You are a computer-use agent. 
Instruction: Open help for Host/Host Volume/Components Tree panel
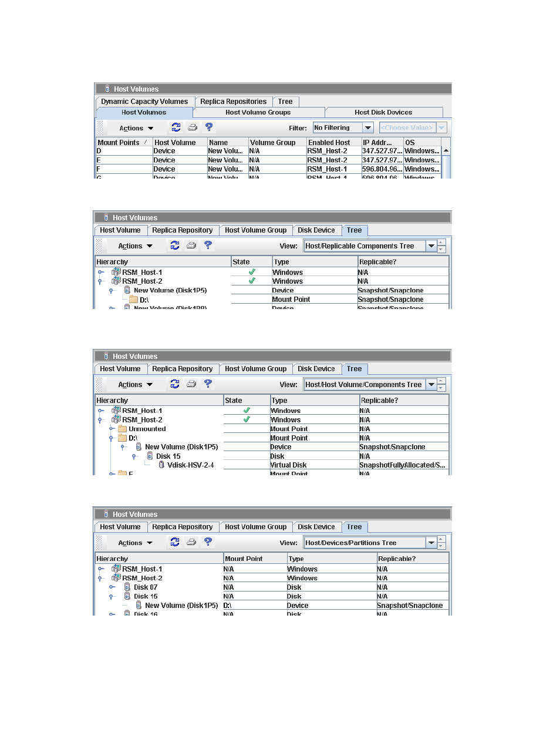tap(208, 384)
